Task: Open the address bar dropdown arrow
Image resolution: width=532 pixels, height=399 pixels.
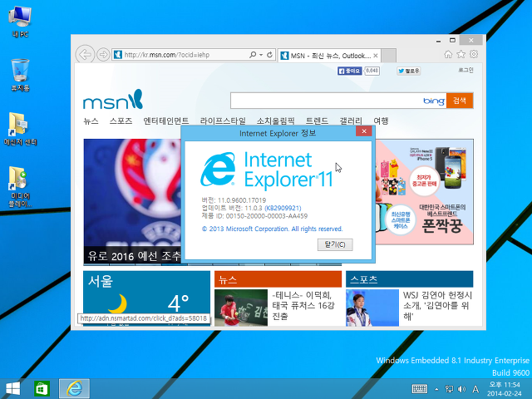Action: [261, 55]
